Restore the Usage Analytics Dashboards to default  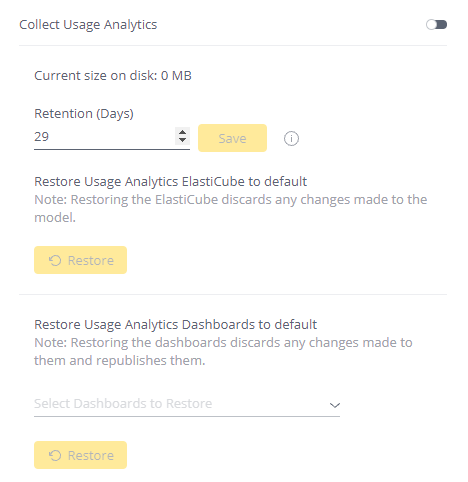pyautogui.click(x=80, y=455)
